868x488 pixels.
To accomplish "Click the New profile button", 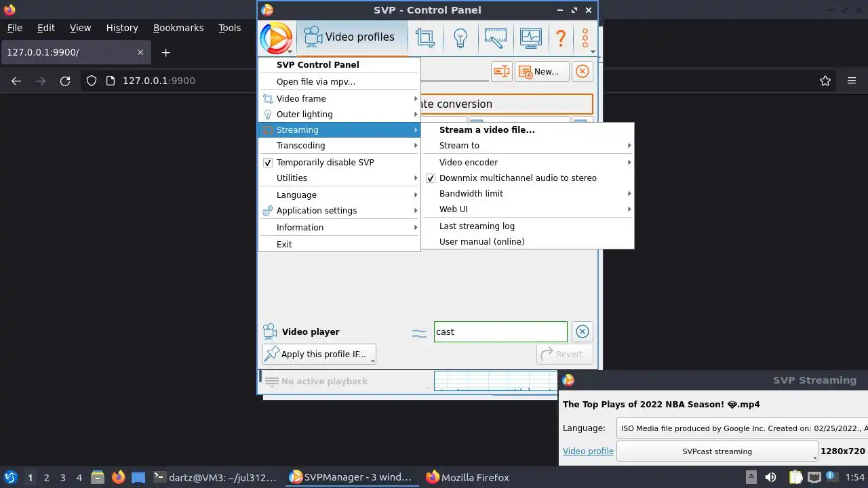I will click(542, 71).
